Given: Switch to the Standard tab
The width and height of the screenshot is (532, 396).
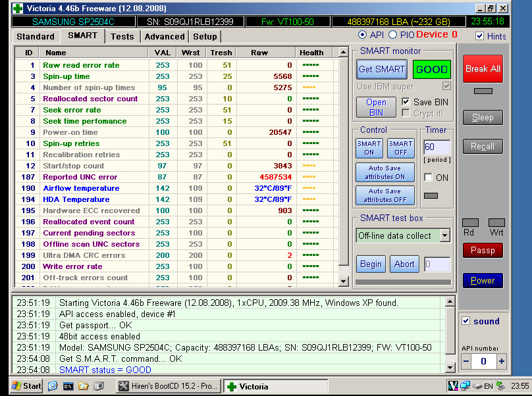Looking at the screenshot, I should [36, 37].
